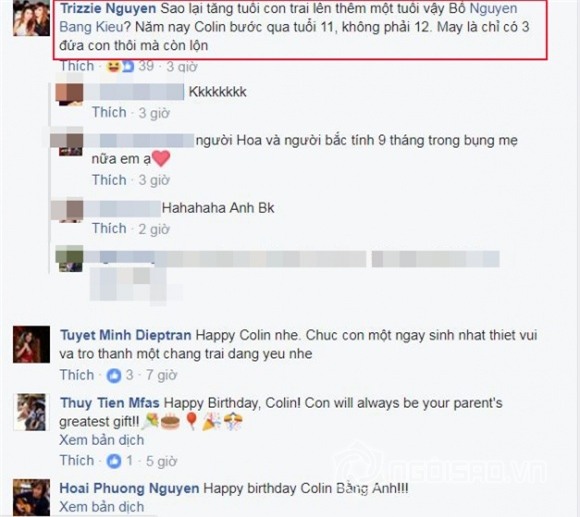Open the reaction emoji icons on Trizzie's comment

point(120,67)
